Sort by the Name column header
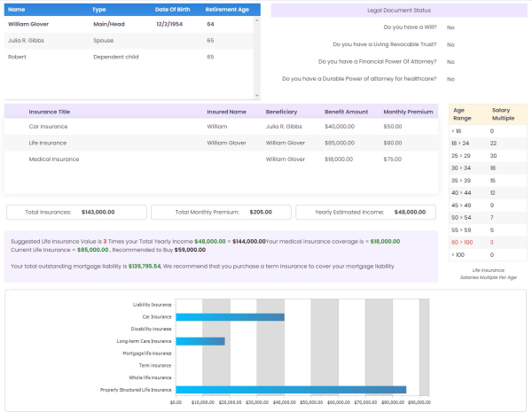Viewport: 532px width, 412px height. [17, 10]
